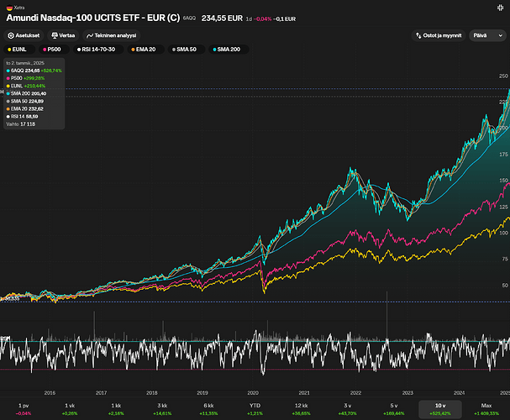Toggle the SMA 50 indicator chip

(187, 50)
